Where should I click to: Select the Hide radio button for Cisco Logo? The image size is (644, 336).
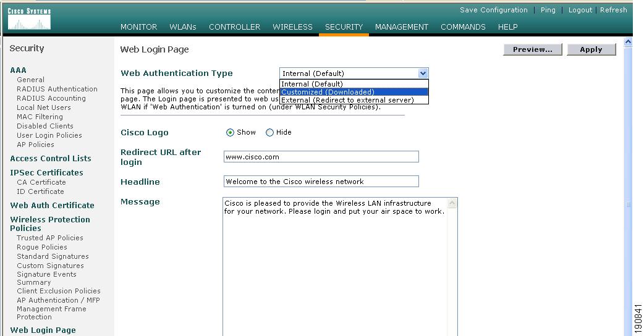coord(269,133)
